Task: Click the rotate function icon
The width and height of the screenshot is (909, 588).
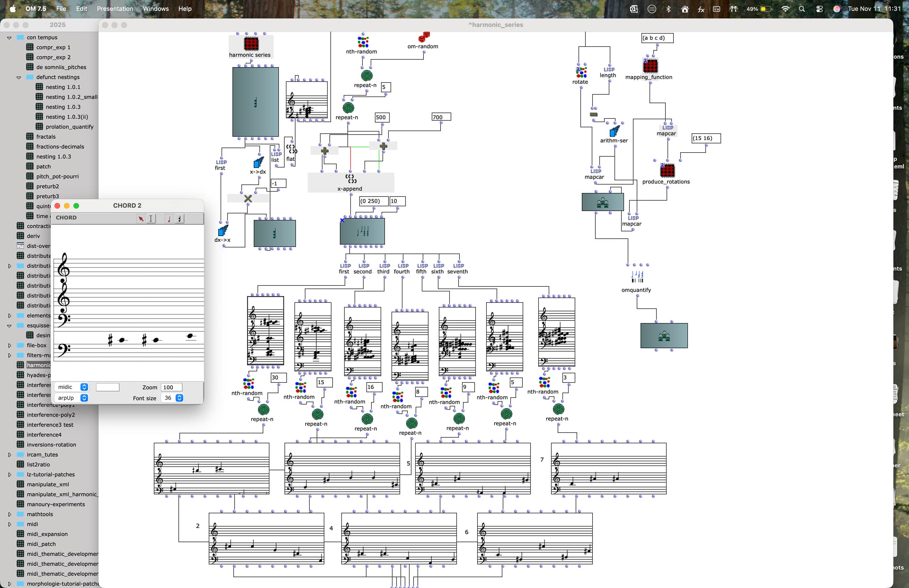Action: pyautogui.click(x=581, y=72)
